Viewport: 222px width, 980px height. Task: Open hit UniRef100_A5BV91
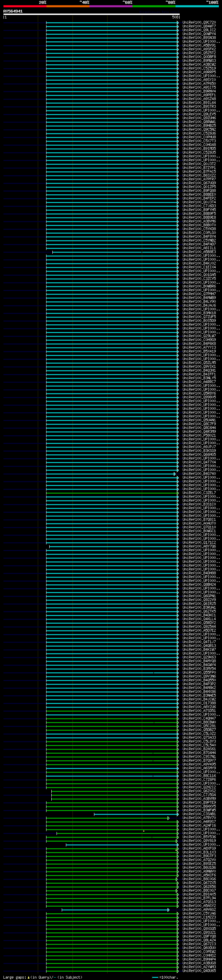click(199, 45)
